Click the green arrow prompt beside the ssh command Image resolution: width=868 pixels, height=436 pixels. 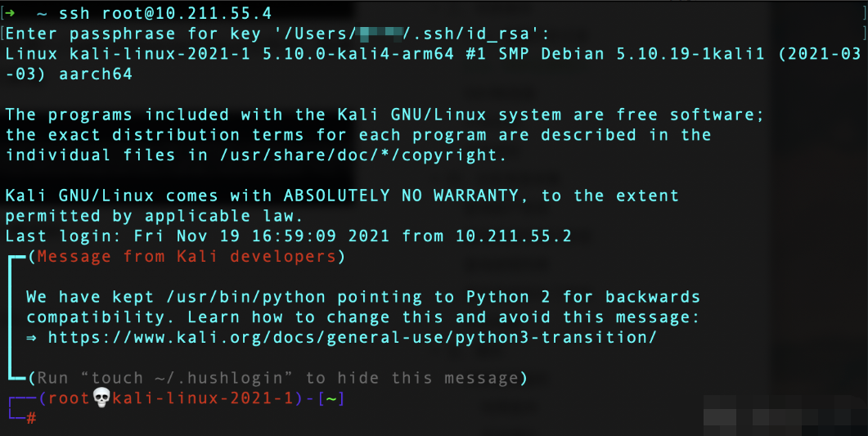[9, 13]
